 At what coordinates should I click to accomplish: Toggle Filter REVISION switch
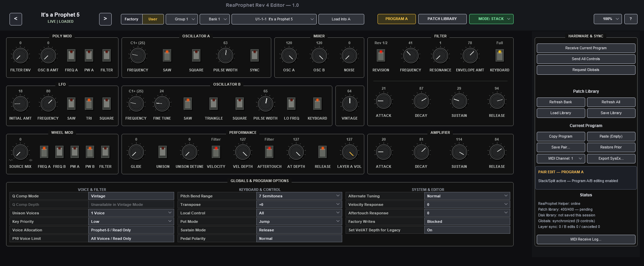click(x=381, y=55)
